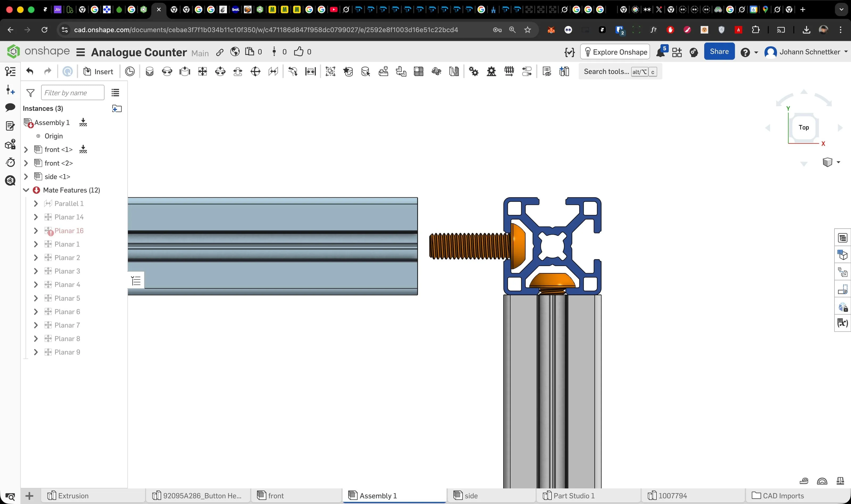Image resolution: width=851 pixels, height=504 pixels.
Task: Expand the Parallel 1 mate
Action: [36, 204]
